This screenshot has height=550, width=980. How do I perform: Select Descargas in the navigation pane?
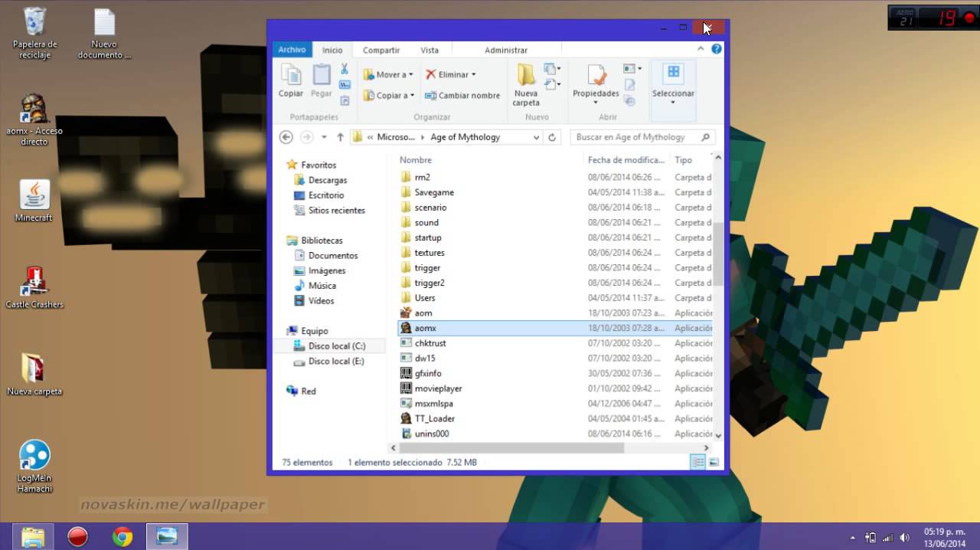(328, 180)
